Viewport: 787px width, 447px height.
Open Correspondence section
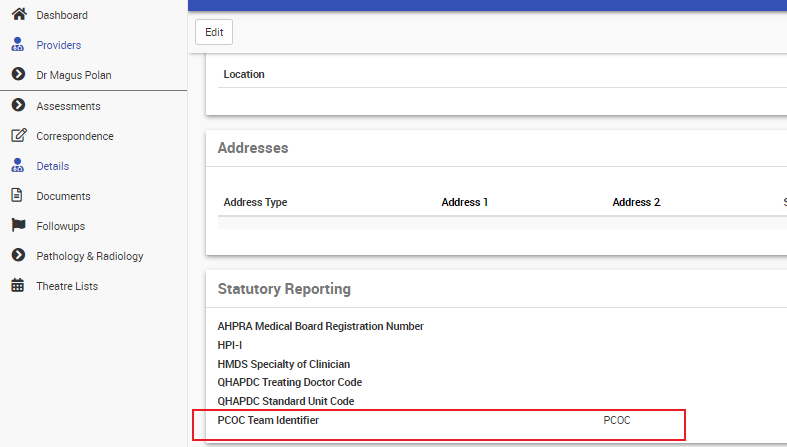pyautogui.click(x=75, y=136)
